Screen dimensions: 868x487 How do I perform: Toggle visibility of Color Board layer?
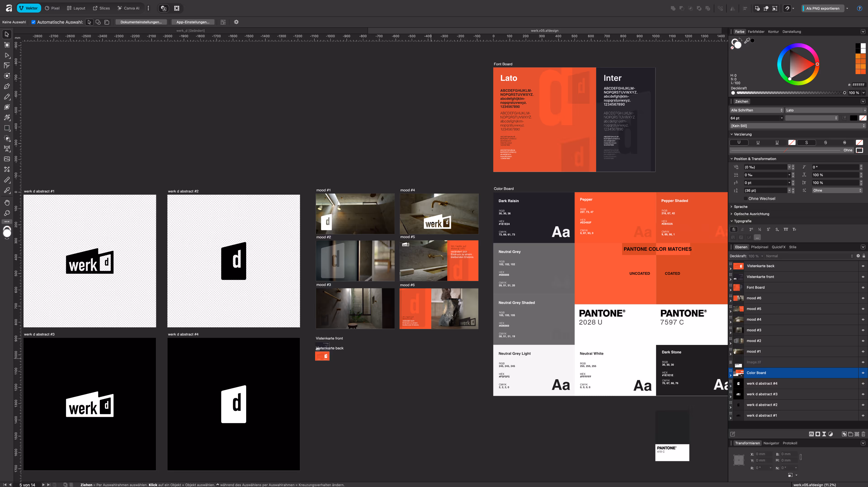[x=863, y=373]
